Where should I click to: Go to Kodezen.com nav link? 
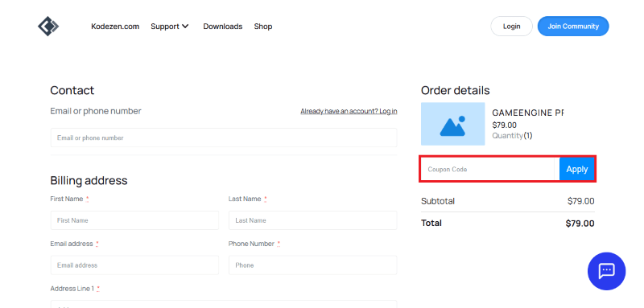point(115,27)
